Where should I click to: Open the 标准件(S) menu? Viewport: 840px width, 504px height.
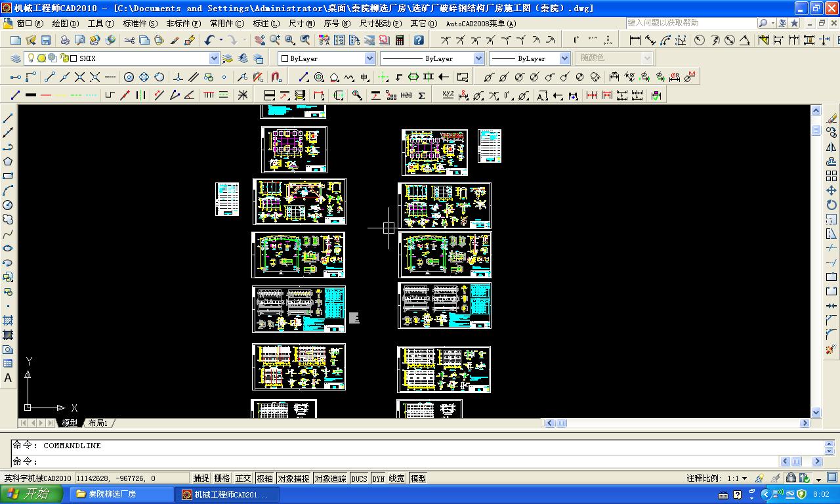(140, 23)
